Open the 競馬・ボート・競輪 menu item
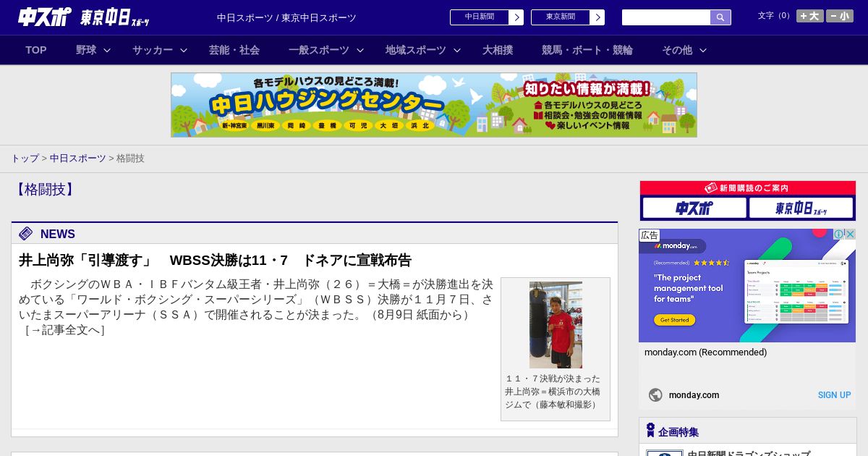 587,50
